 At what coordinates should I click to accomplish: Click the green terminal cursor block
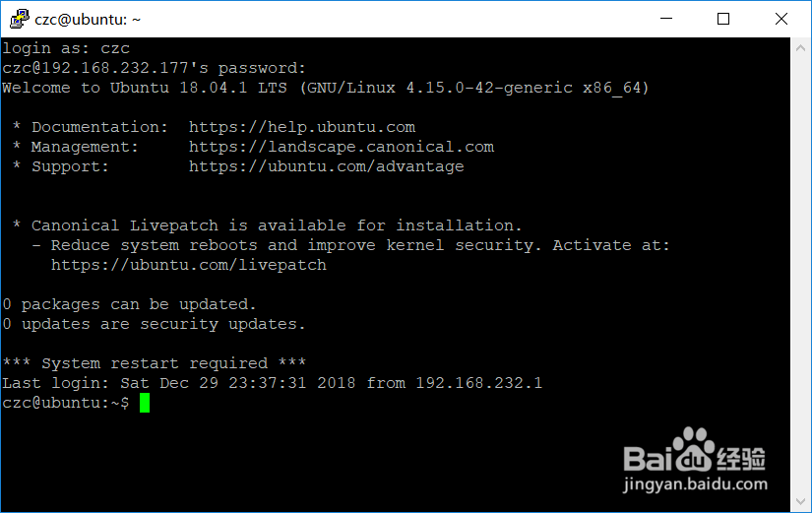point(144,403)
